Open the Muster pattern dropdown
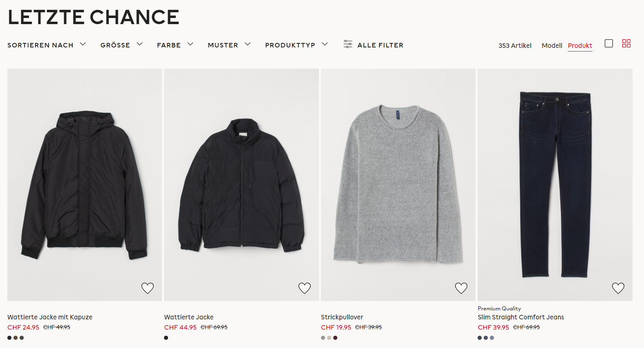The image size is (644, 348). pyautogui.click(x=229, y=45)
